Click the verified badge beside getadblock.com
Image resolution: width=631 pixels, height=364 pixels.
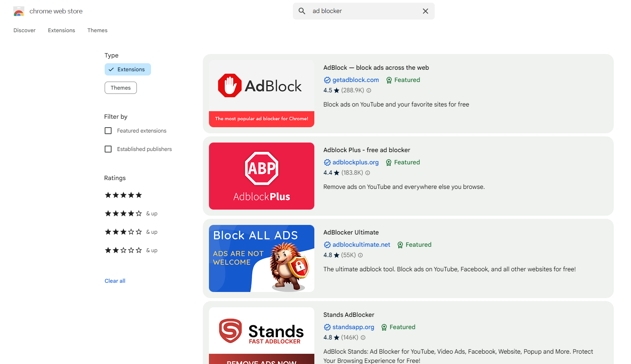(x=327, y=80)
